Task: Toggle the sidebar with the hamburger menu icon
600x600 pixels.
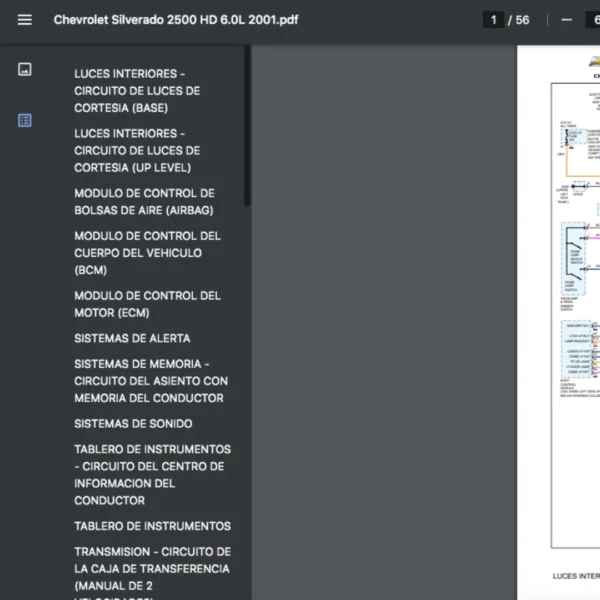Action: (x=25, y=20)
